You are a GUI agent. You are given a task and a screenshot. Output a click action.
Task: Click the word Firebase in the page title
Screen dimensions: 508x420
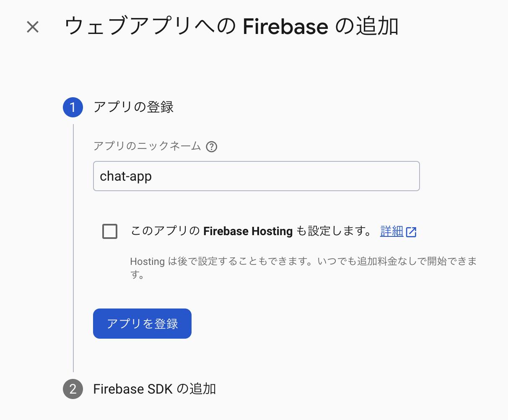point(285,26)
